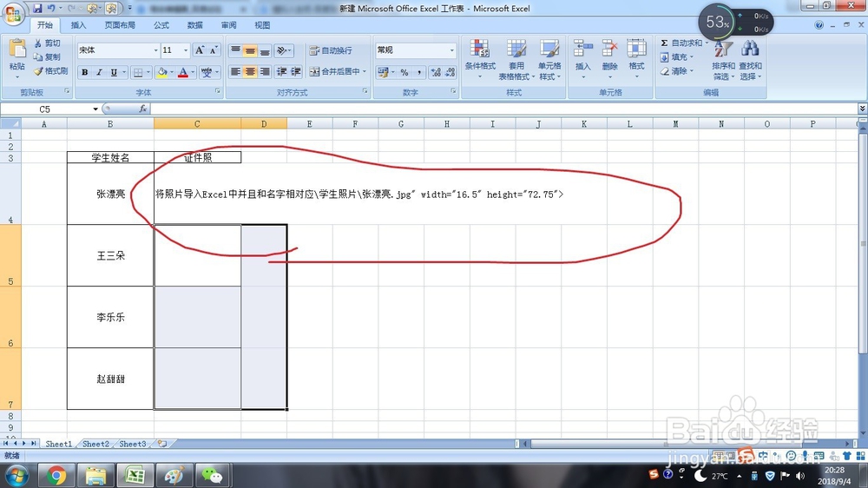This screenshot has height=488, width=868.
Task: Switch to the 页面布局 ribbon tab
Action: tap(120, 25)
